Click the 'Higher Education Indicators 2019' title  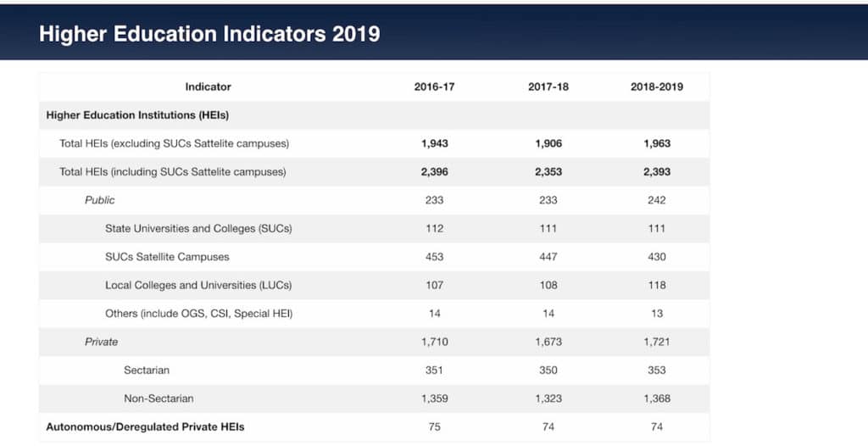(209, 34)
